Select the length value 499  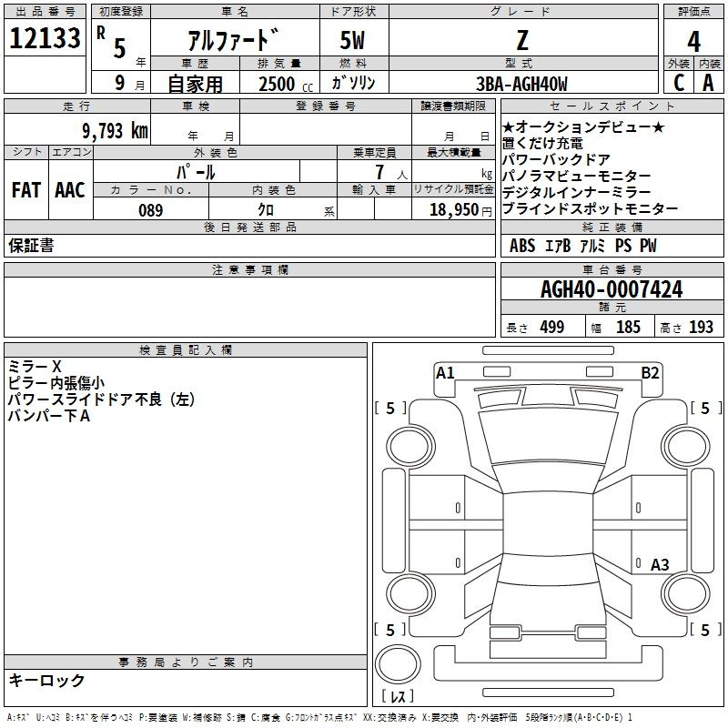[x=552, y=328]
